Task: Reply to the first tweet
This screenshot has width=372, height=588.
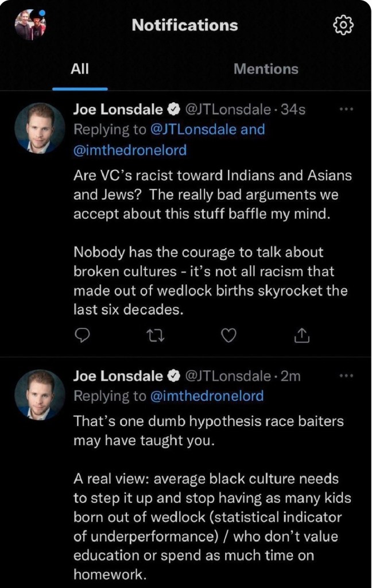Action: tap(82, 336)
